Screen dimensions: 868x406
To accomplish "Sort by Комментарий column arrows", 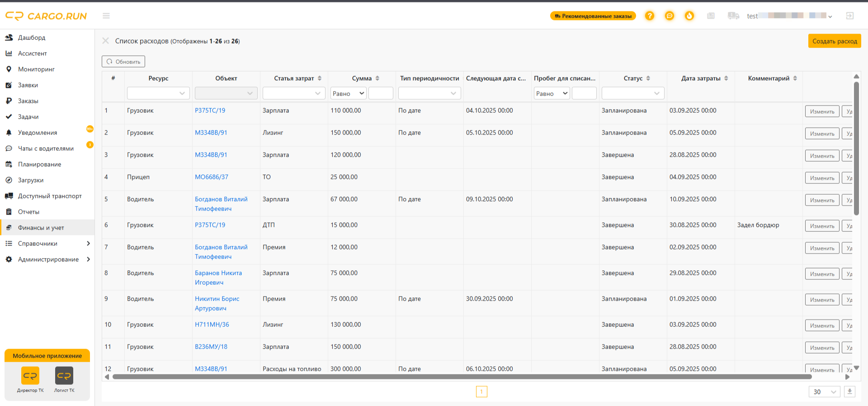I will [795, 78].
